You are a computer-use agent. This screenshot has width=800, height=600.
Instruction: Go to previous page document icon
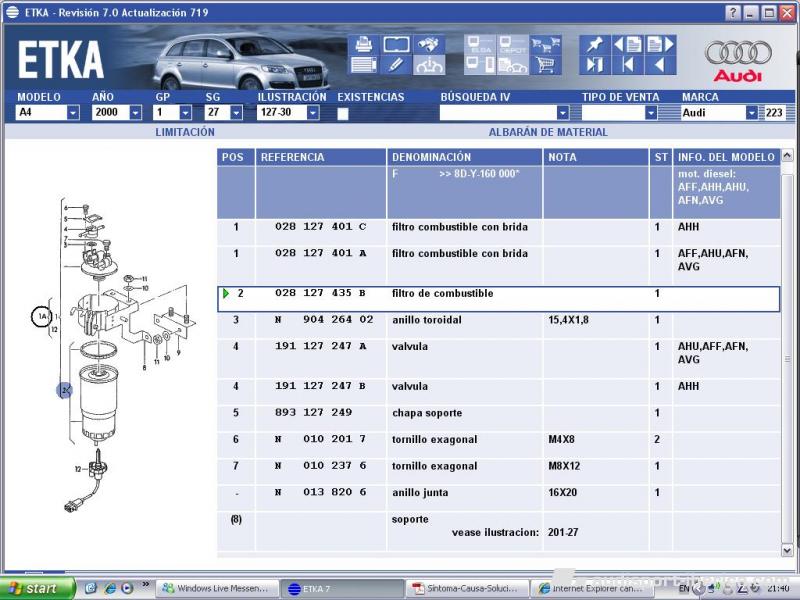point(628,44)
